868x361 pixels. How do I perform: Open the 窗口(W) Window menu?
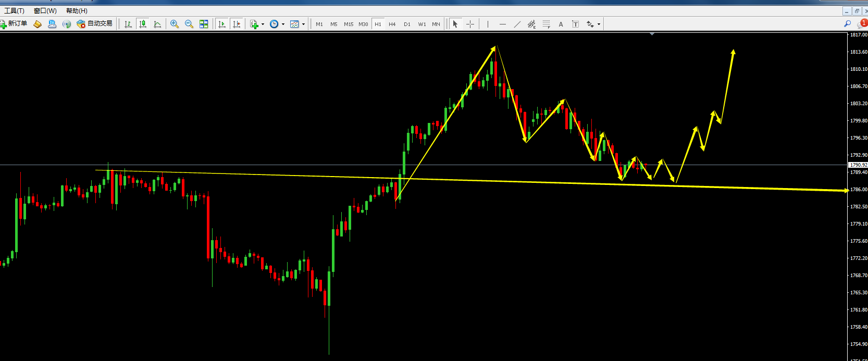pyautogui.click(x=45, y=10)
